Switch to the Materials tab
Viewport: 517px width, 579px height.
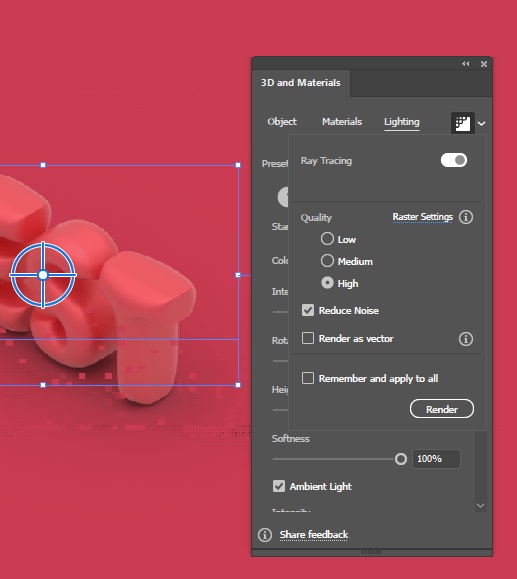tap(342, 121)
